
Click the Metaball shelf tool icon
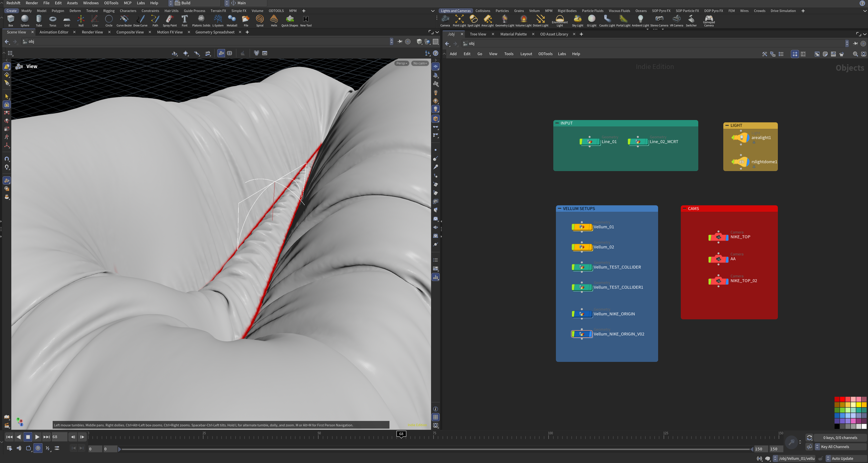coord(232,21)
